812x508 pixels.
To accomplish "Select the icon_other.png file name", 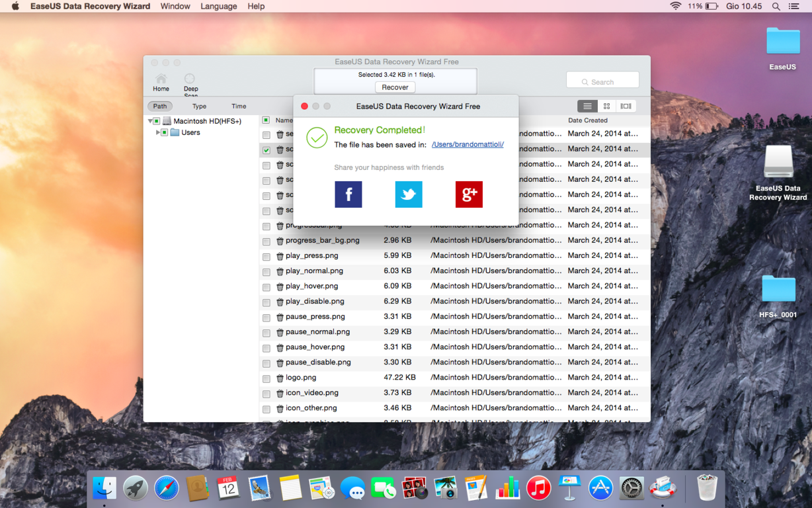I will pyautogui.click(x=311, y=407).
